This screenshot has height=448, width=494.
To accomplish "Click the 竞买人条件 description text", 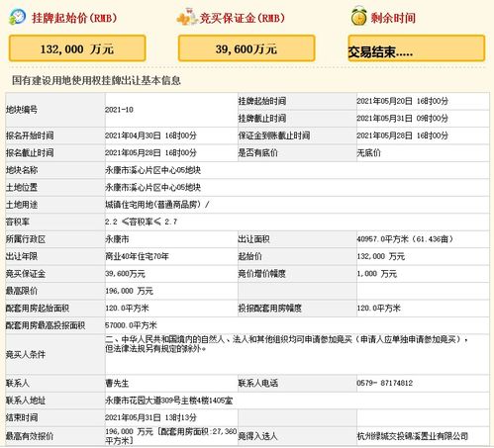I will [287, 344].
